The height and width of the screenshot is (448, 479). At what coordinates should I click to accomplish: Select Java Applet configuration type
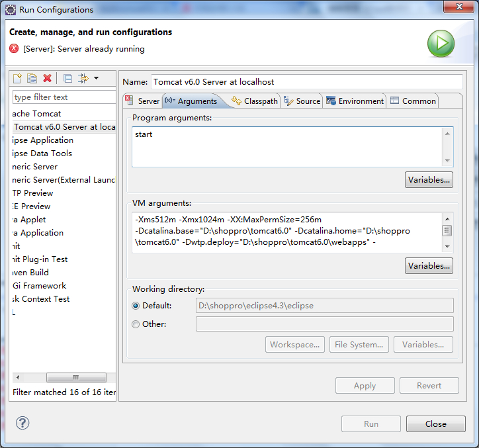(29, 220)
